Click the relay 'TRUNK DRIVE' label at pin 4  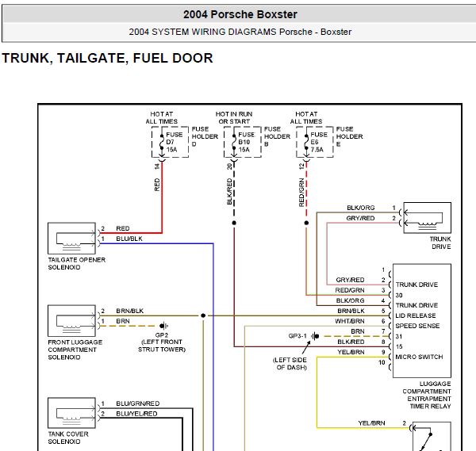pos(416,305)
